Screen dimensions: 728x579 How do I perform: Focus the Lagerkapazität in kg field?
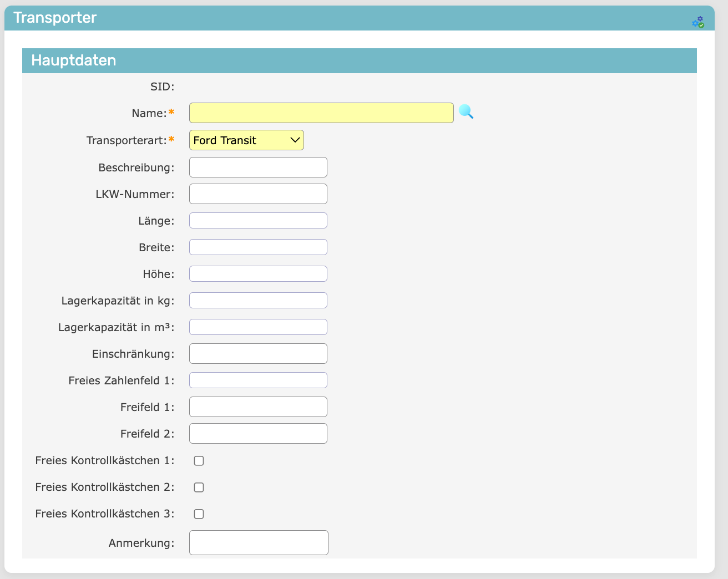(x=258, y=301)
